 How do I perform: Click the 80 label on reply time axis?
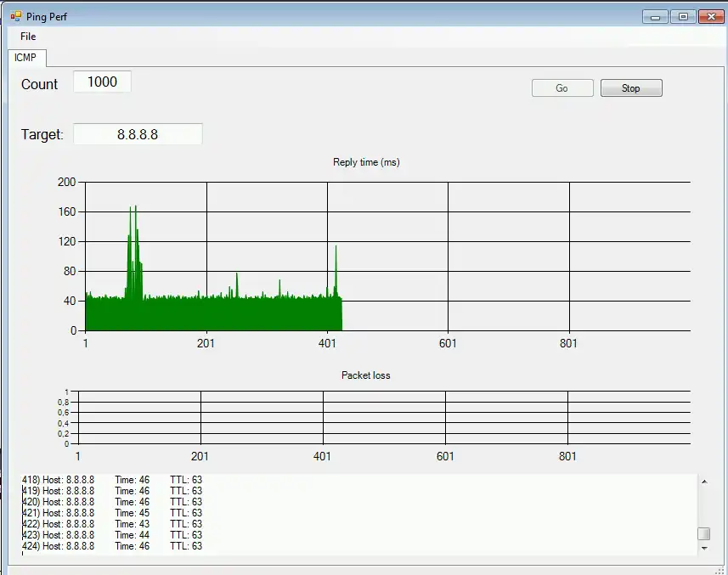[x=69, y=271]
